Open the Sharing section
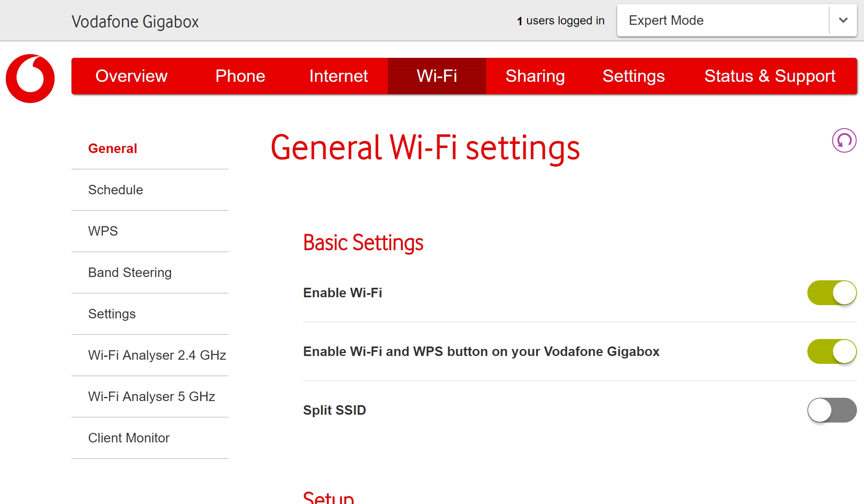The width and height of the screenshot is (864, 504). click(535, 76)
